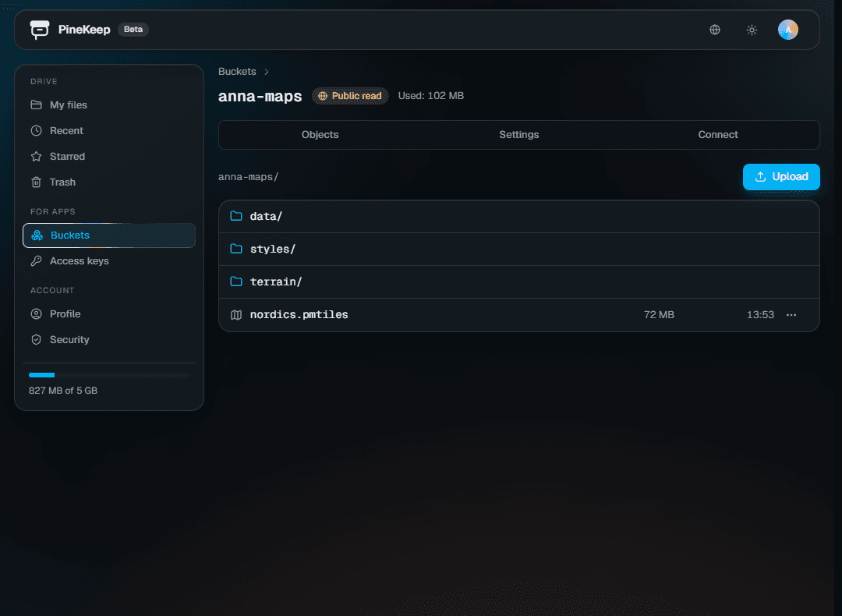The image size is (842, 616).
Task: Click the PineKeep logo icon
Action: 40,30
